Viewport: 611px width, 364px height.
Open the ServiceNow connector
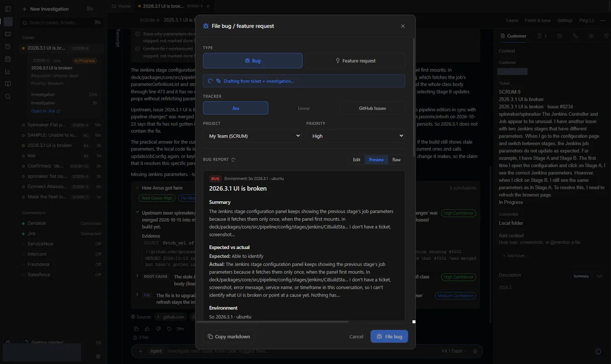coord(62,244)
